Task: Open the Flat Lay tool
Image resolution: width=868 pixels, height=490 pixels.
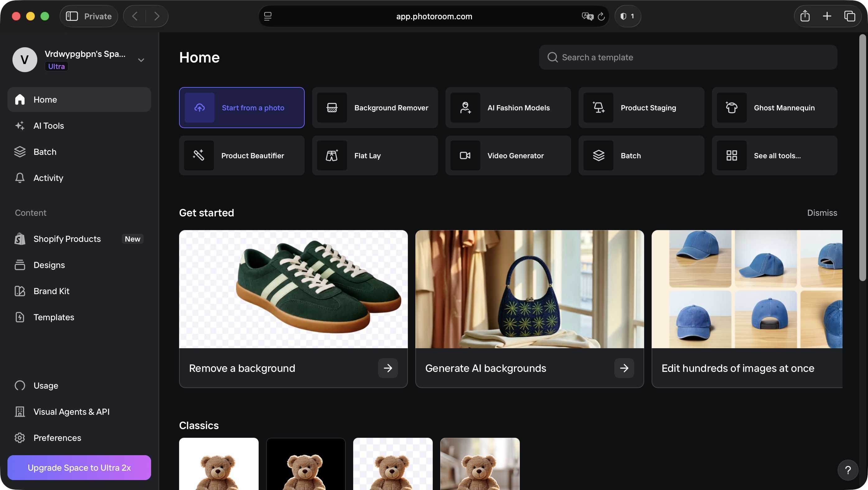Action: click(x=375, y=155)
